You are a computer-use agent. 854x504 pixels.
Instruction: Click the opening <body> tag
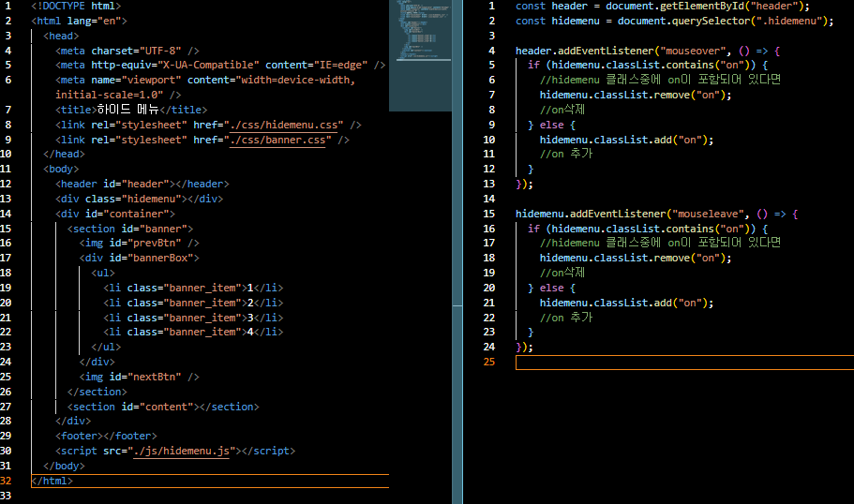pos(61,170)
